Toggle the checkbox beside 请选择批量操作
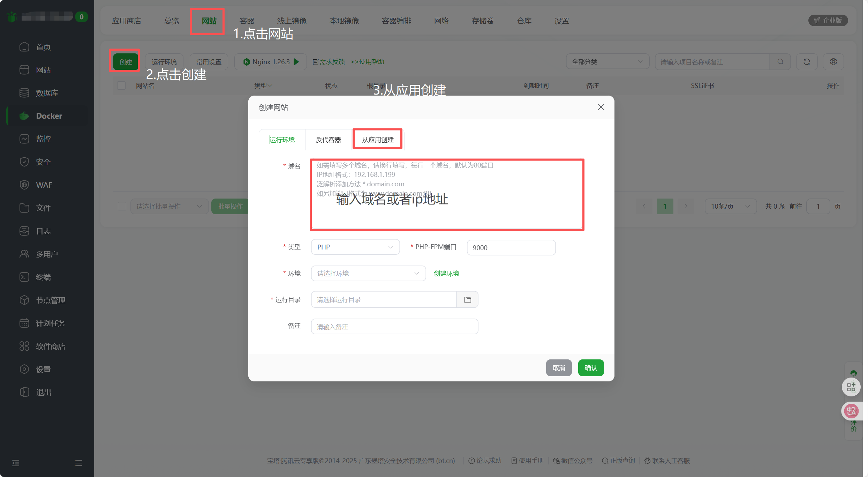 (x=122, y=206)
